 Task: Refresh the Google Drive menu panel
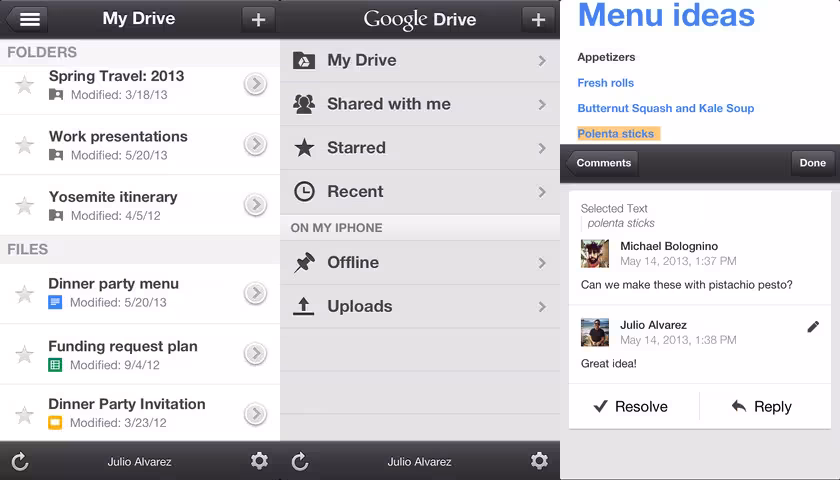300,461
